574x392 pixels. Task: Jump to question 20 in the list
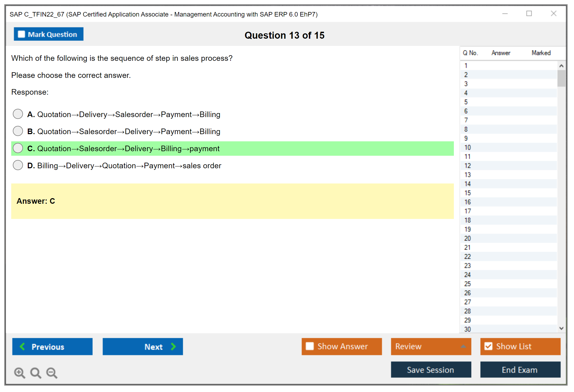(467, 238)
